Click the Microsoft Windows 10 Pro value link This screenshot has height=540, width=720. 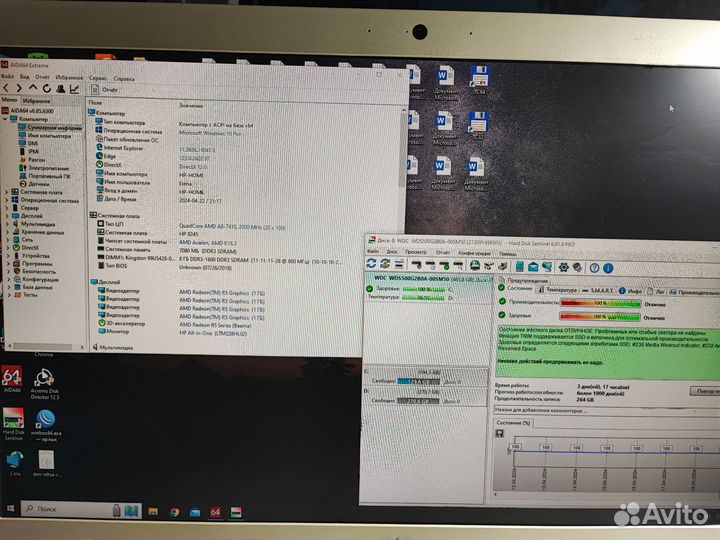[x=209, y=133]
